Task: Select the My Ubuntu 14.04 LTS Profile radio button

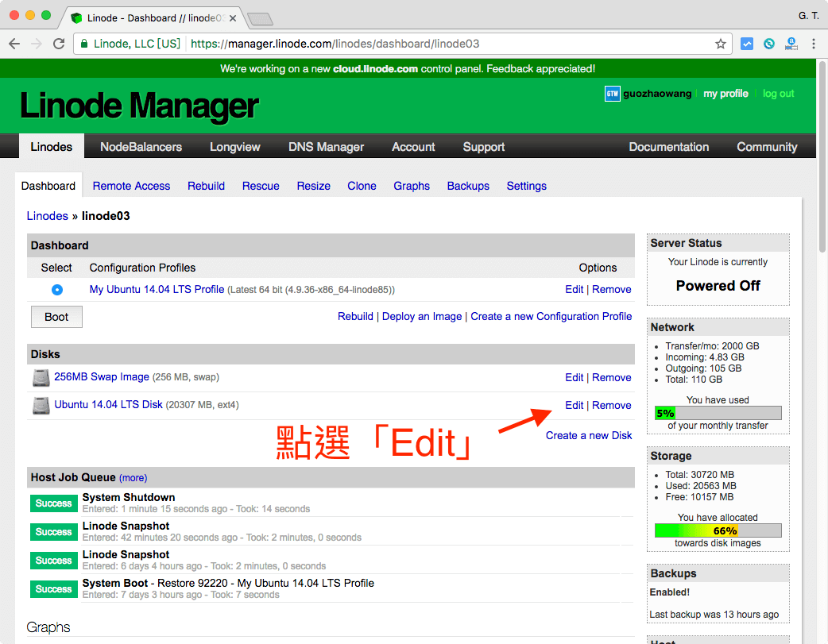Action: coord(56,289)
